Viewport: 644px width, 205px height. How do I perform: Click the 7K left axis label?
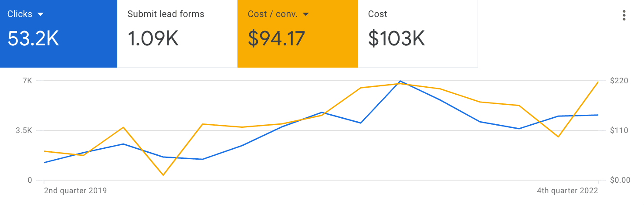coord(27,81)
